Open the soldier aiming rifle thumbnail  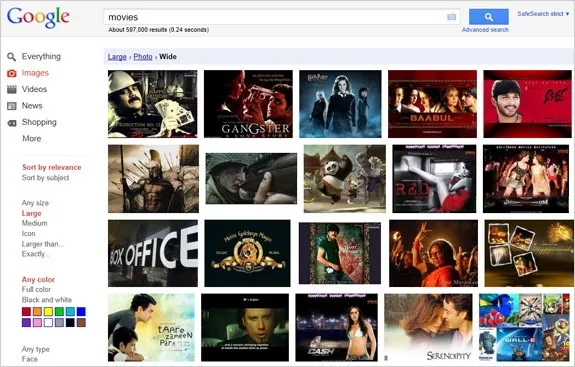tap(251, 179)
